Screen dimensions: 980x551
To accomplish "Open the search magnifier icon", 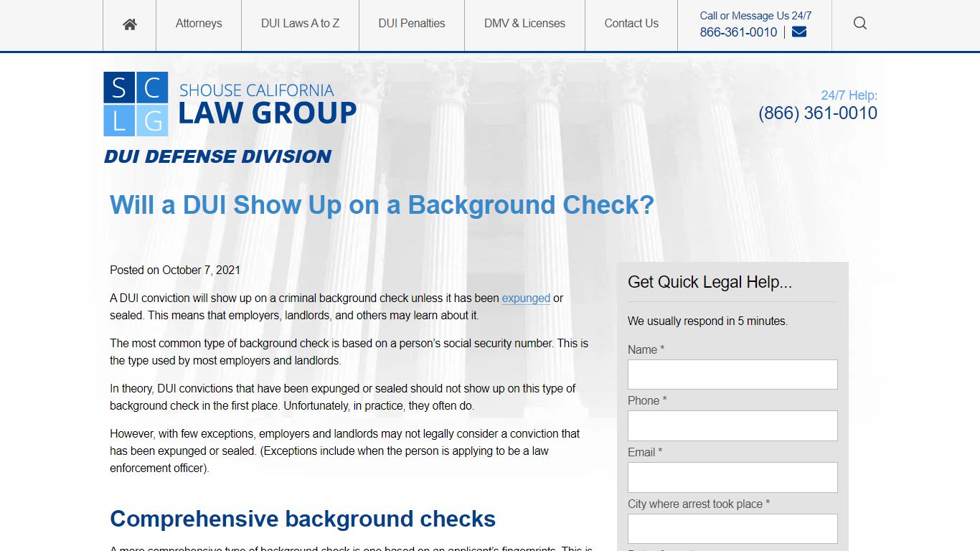I will 860,24.
